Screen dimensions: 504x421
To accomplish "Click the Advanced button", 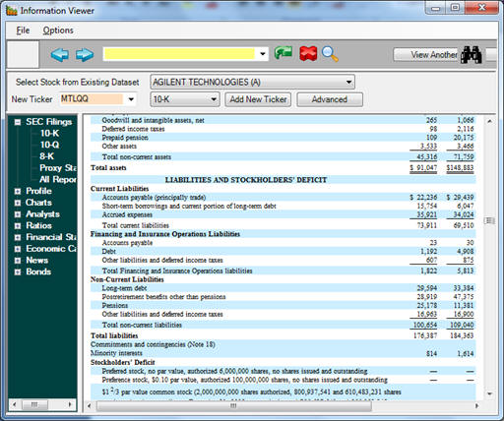I will click(x=330, y=99).
